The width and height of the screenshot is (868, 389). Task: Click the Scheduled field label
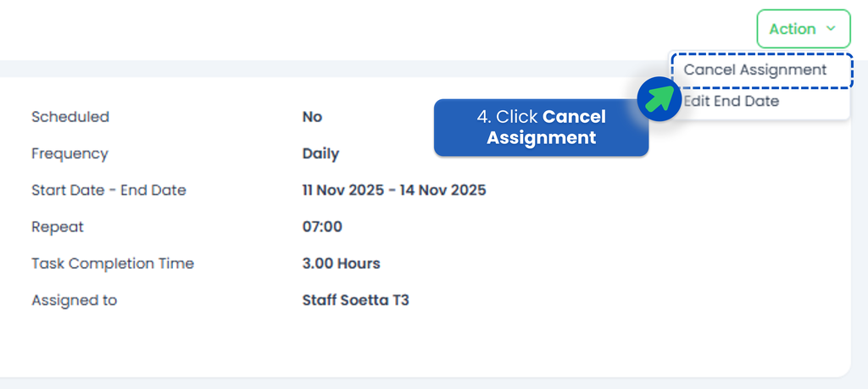pos(70,117)
